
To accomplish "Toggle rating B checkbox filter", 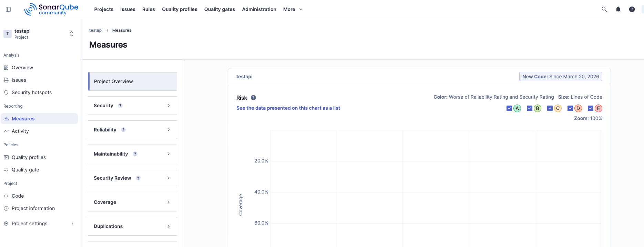I will (530, 108).
